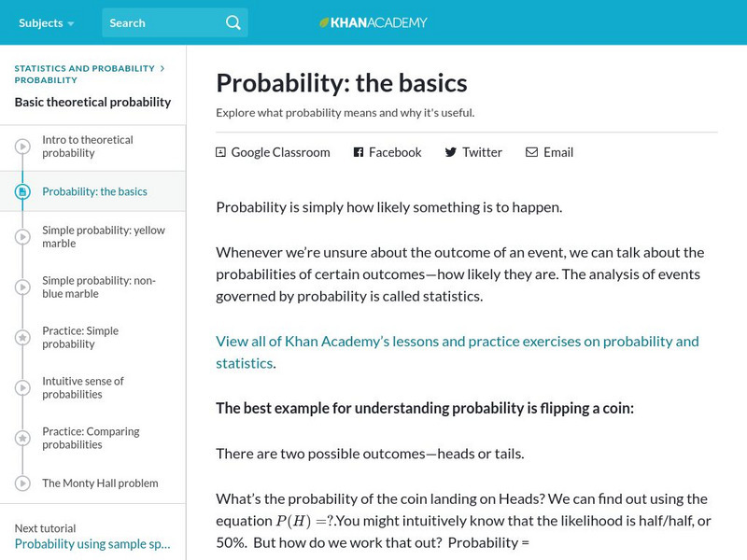Viewport: 747px width, 560px height.
Task: Click chevron after Statistics and Probability breadcrumb
Action: tap(162, 68)
